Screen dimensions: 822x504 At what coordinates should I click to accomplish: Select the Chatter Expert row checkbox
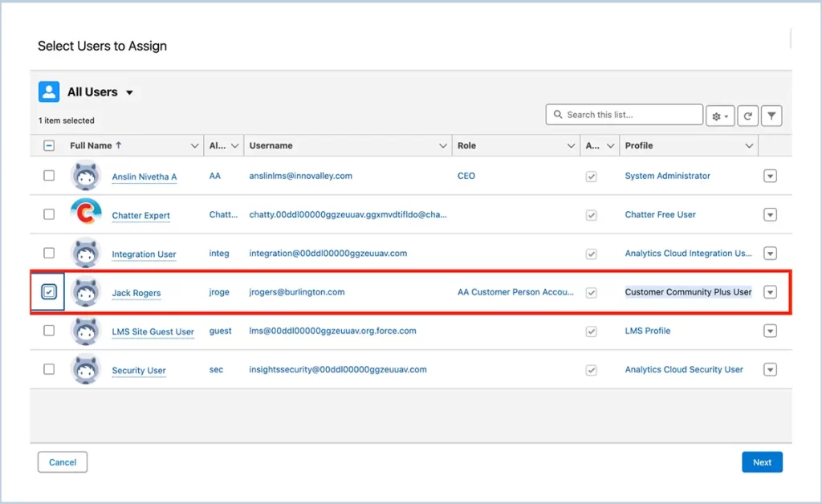(49, 214)
